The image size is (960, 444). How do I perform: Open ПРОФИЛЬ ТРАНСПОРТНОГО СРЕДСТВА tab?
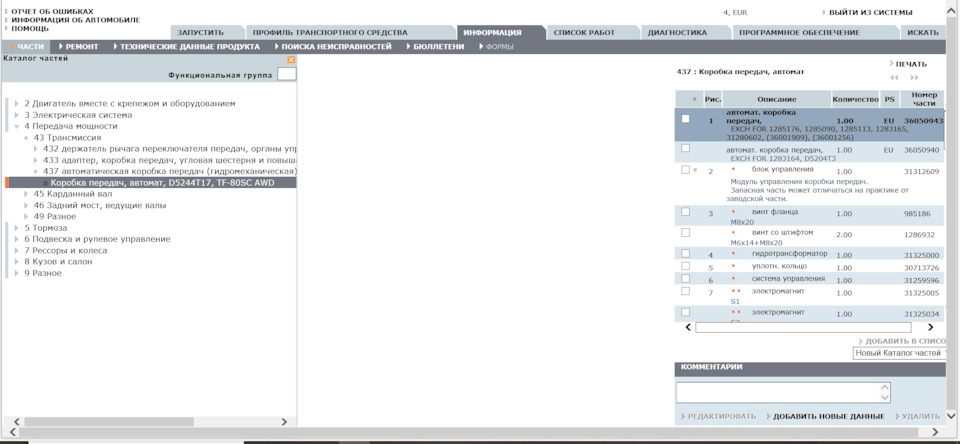pos(330,32)
